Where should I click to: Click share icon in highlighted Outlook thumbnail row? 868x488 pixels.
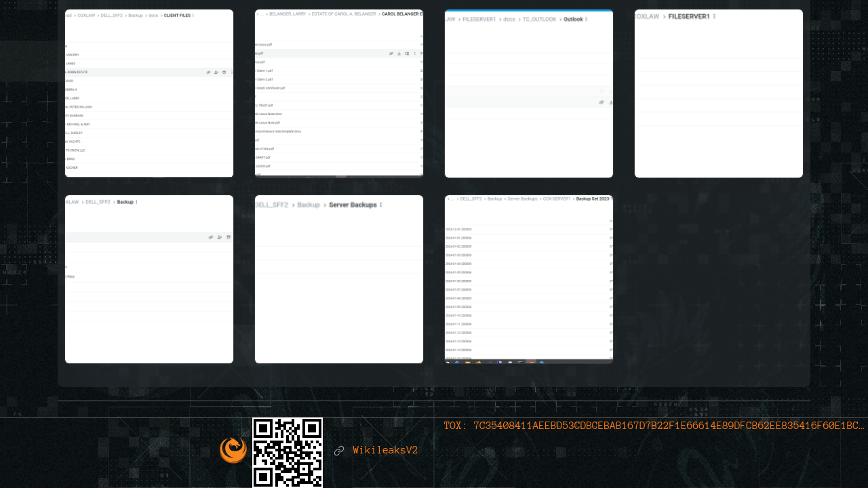tap(601, 102)
